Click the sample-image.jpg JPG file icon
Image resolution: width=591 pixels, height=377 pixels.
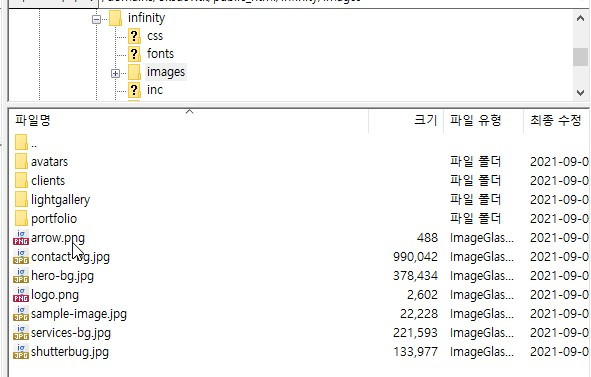pyautogui.click(x=21, y=314)
